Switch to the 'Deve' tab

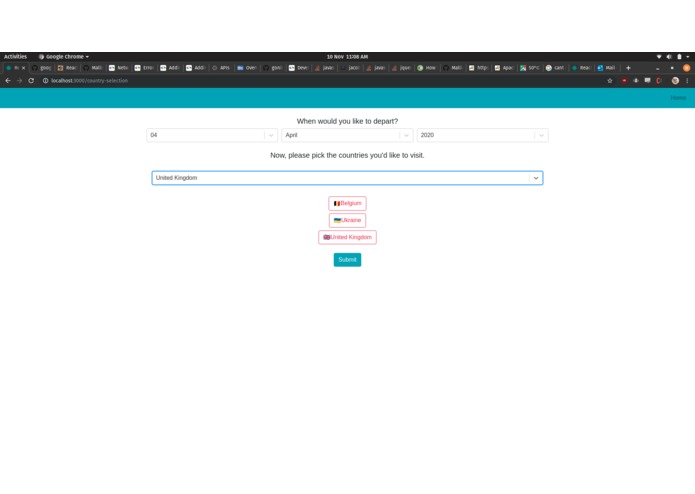pyautogui.click(x=298, y=68)
